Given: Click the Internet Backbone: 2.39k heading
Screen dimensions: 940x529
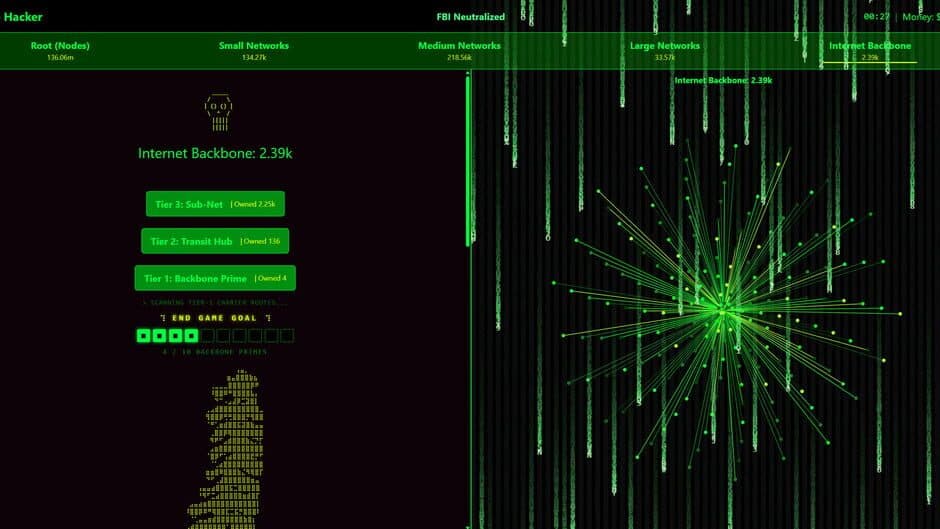Looking at the screenshot, I should [x=215, y=154].
